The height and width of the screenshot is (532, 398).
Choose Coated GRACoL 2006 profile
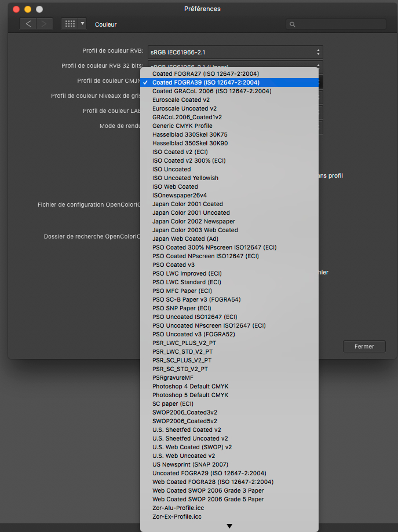(x=229, y=91)
